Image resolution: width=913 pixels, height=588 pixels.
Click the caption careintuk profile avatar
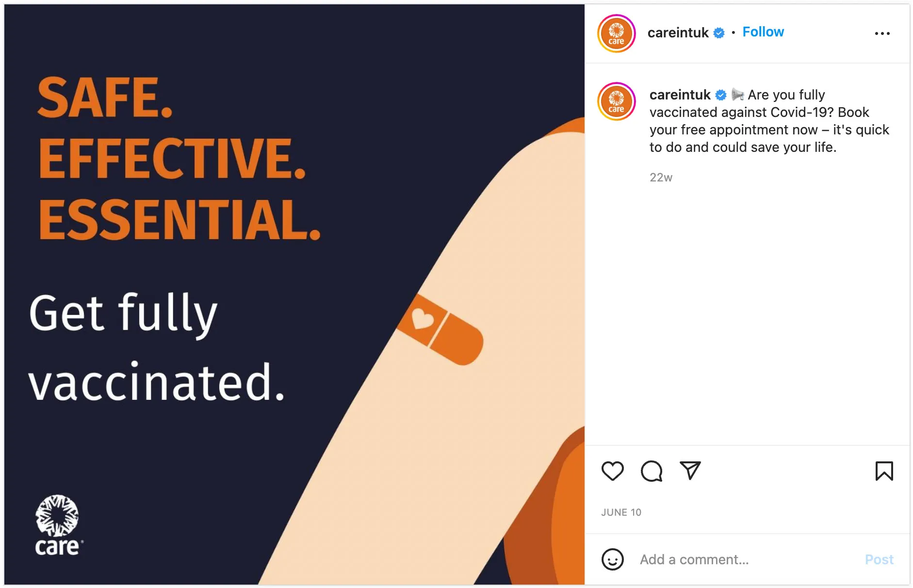click(616, 101)
